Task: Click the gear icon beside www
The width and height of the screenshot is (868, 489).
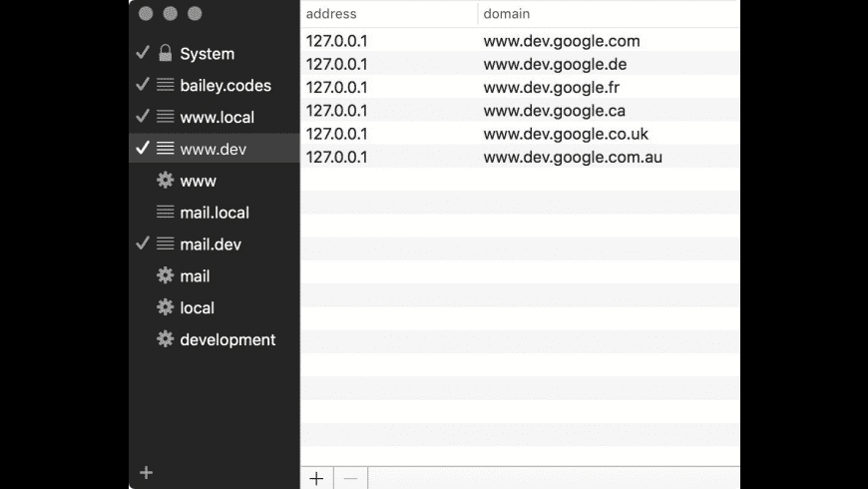Action: coord(166,181)
